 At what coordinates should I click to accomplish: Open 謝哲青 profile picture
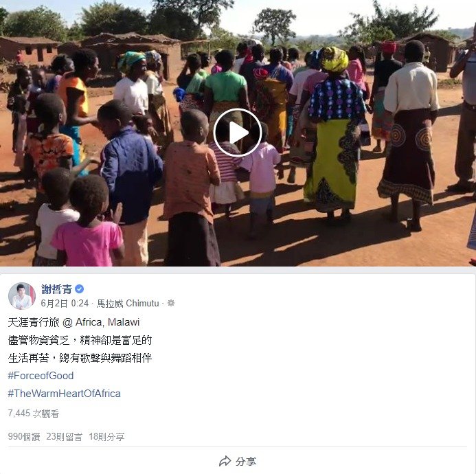(x=22, y=296)
